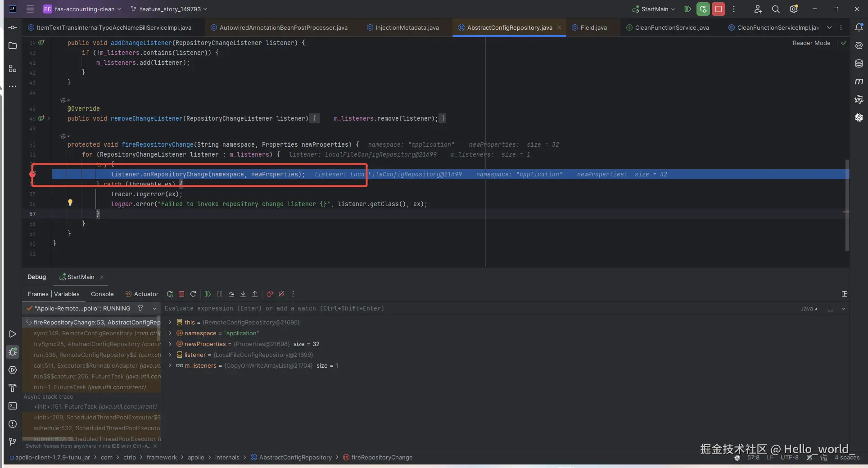This screenshot has height=468, width=868.
Task: Expand the namespace variable node
Action: pos(170,333)
